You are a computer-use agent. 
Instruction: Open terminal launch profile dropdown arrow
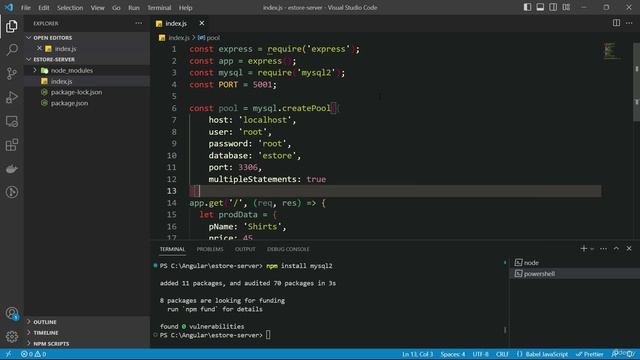(592, 249)
